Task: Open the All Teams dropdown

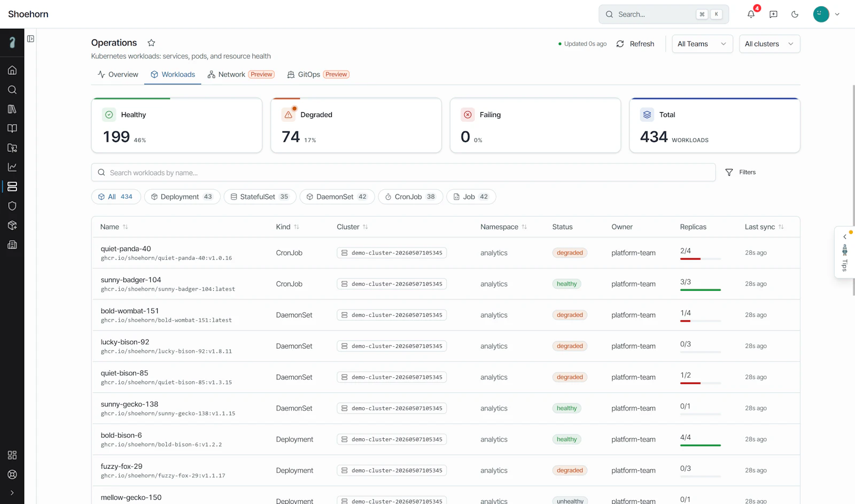Action: (x=702, y=44)
